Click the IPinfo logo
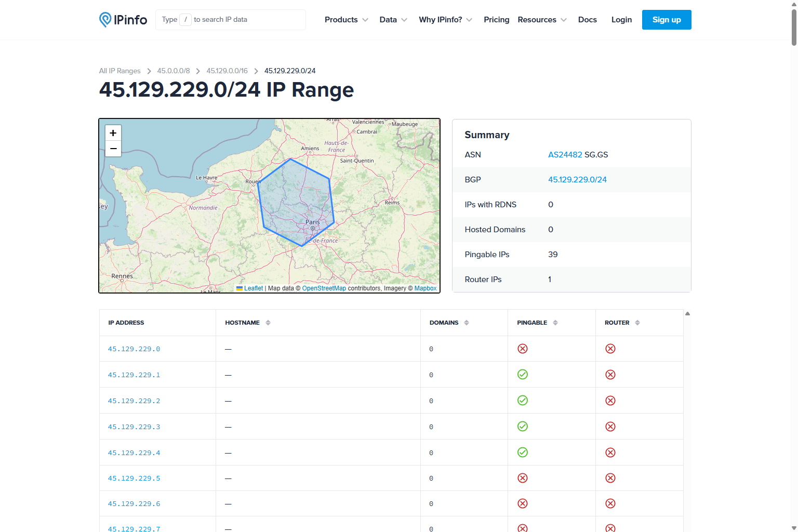Image resolution: width=798 pixels, height=532 pixels. (123, 20)
